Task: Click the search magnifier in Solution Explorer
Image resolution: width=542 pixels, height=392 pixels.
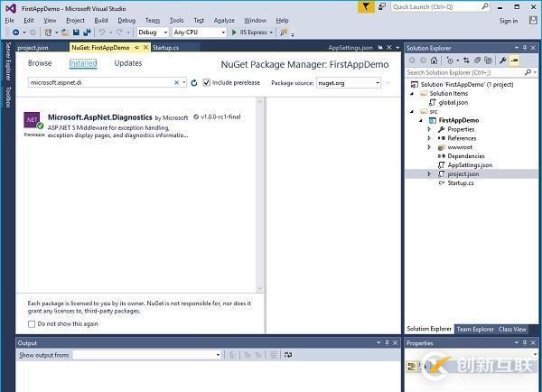Action: point(528,72)
